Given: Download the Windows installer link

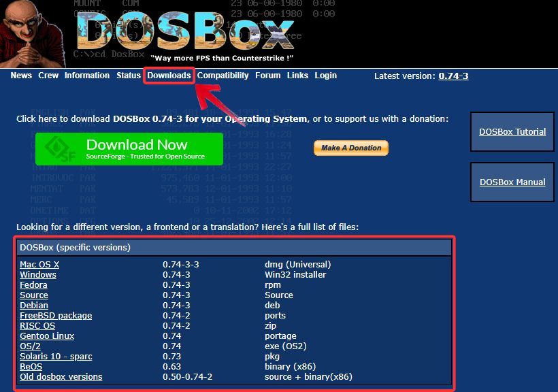Looking at the screenshot, I should point(38,275).
